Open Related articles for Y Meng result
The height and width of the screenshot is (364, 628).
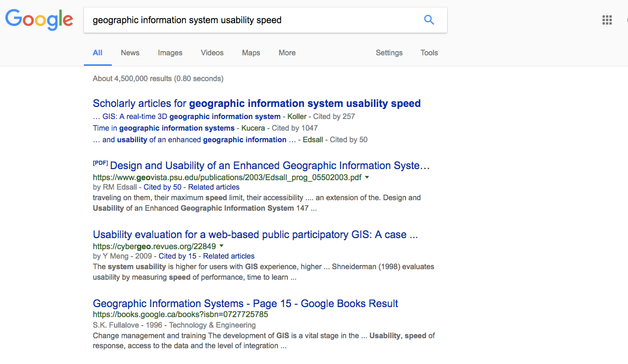coord(229,256)
